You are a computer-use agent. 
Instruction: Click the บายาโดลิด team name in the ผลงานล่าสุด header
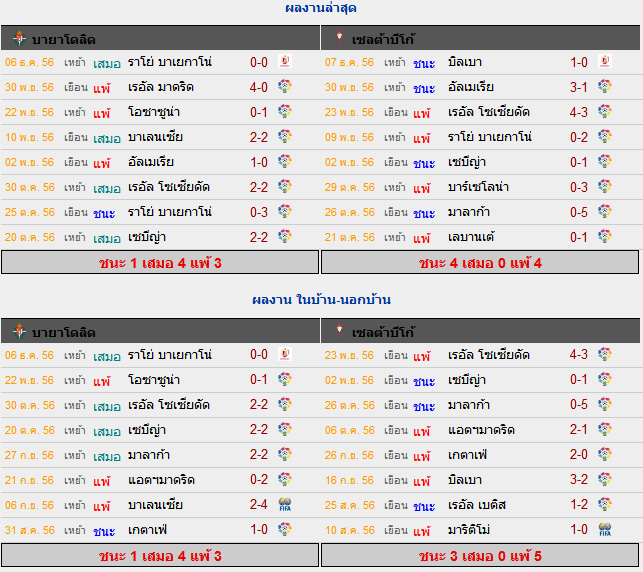click(64, 40)
